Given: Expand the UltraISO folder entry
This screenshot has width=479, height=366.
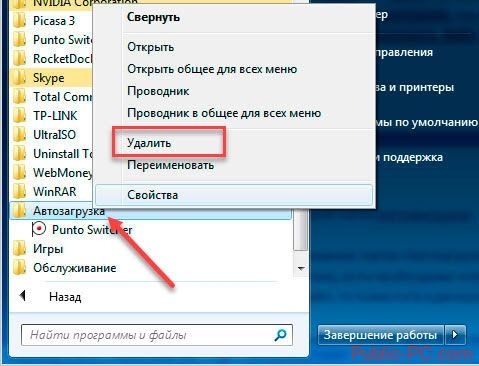Looking at the screenshot, I should [51, 135].
